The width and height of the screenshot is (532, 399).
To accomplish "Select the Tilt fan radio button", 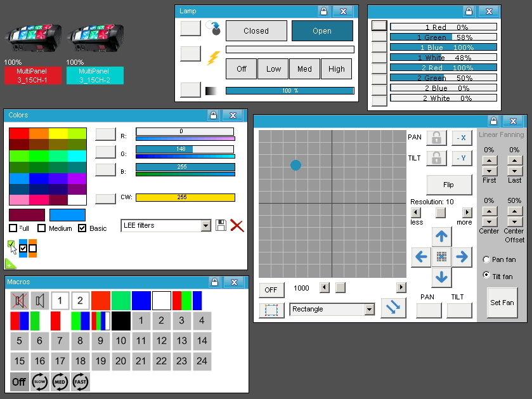I will pos(486,275).
